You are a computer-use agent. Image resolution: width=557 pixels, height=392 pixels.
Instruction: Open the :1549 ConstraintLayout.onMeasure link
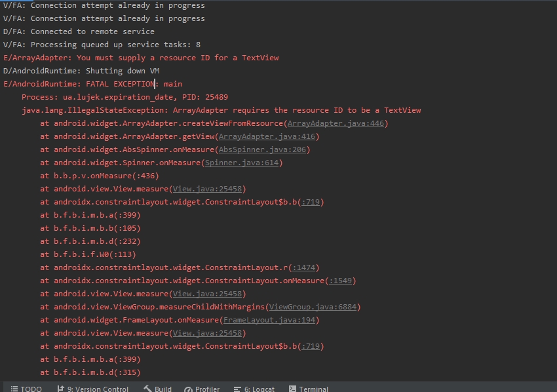pyautogui.click(x=340, y=281)
